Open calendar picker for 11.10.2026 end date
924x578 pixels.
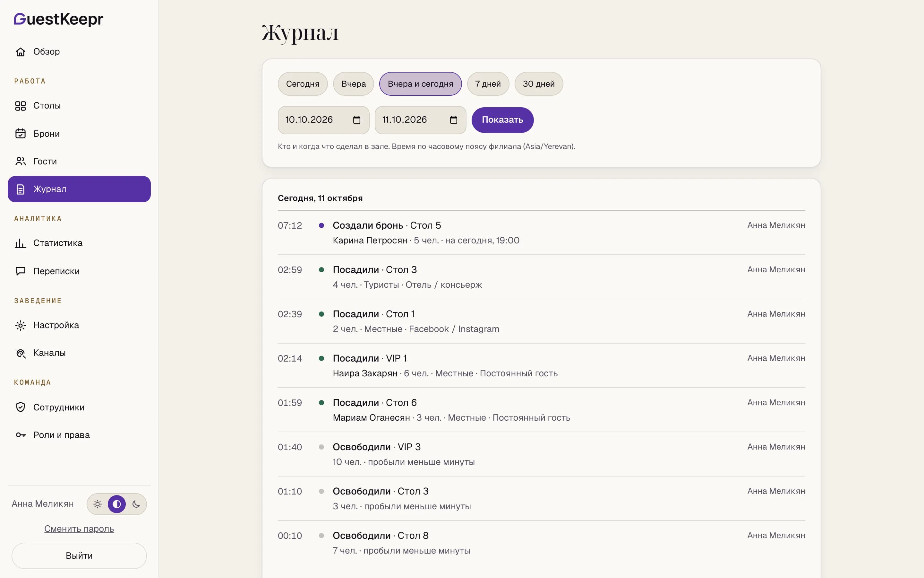[x=454, y=120]
